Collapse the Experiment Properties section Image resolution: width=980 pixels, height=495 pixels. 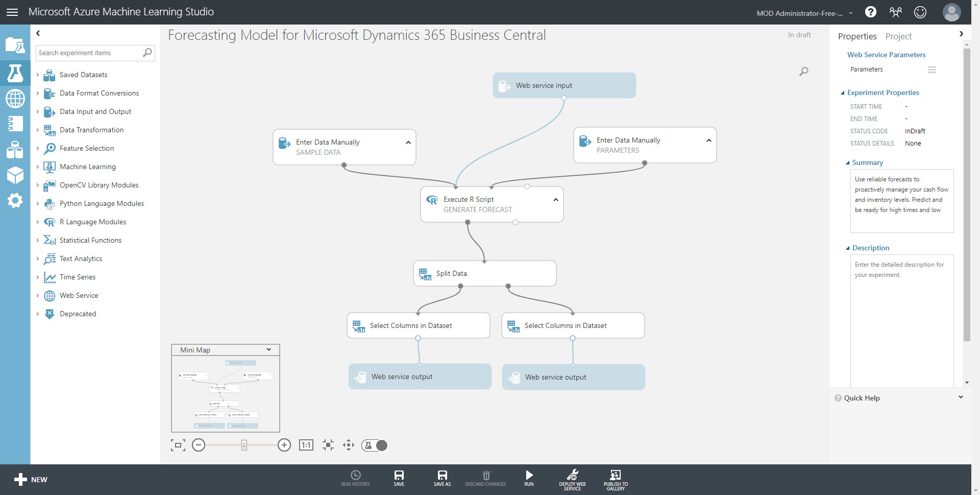(843, 93)
